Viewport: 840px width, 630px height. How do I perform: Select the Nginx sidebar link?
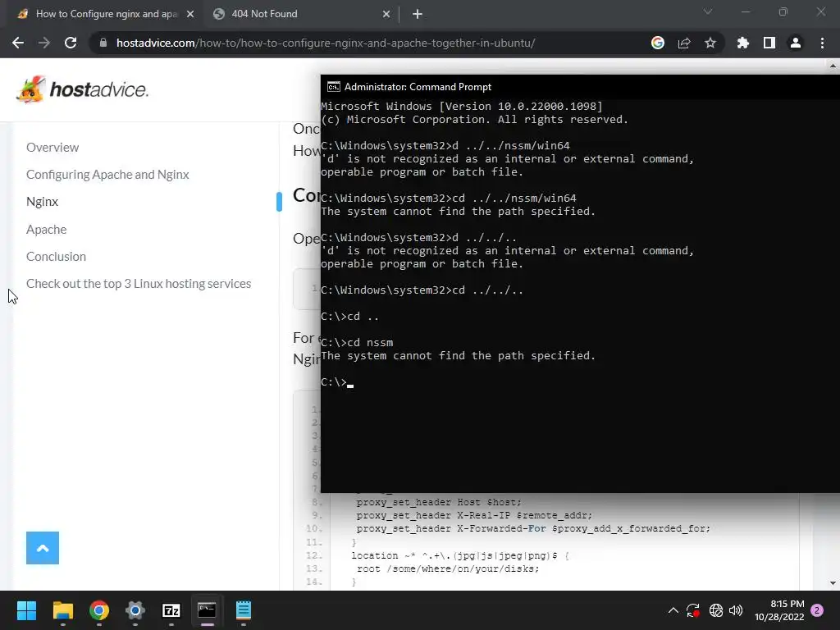(x=43, y=202)
